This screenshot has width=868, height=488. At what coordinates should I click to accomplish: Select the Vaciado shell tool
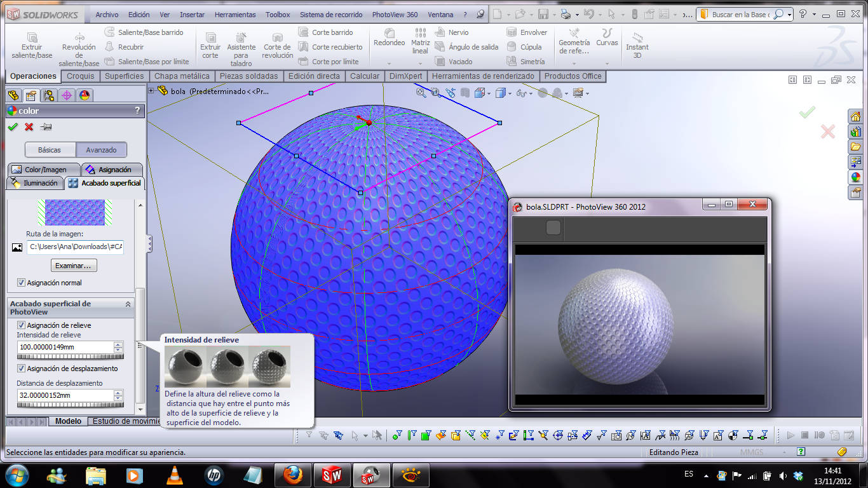[x=454, y=61]
